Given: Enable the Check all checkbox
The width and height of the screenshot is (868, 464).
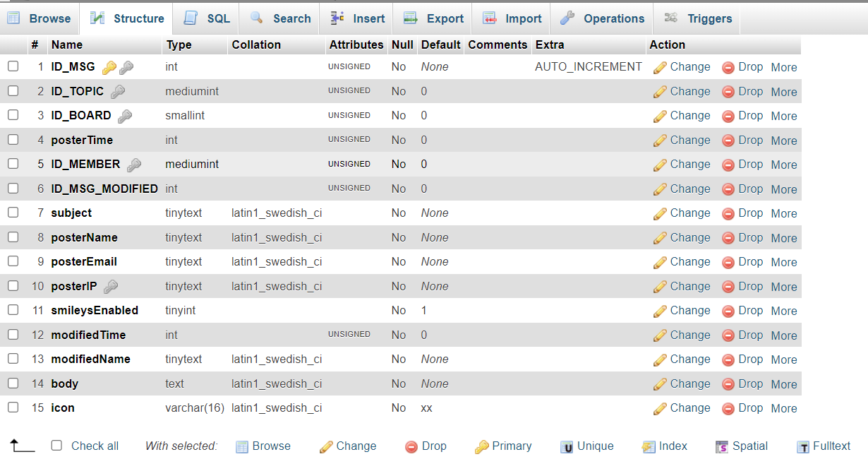Looking at the screenshot, I should click(x=57, y=446).
